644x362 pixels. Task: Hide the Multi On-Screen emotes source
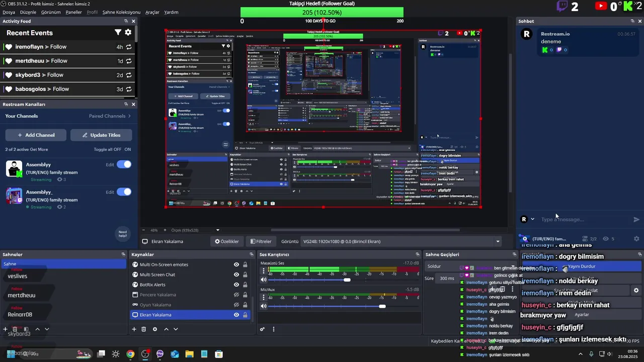click(x=236, y=264)
